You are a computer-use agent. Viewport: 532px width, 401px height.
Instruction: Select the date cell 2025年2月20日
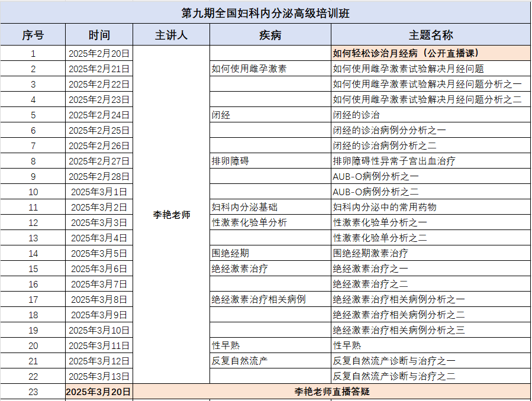99,53
